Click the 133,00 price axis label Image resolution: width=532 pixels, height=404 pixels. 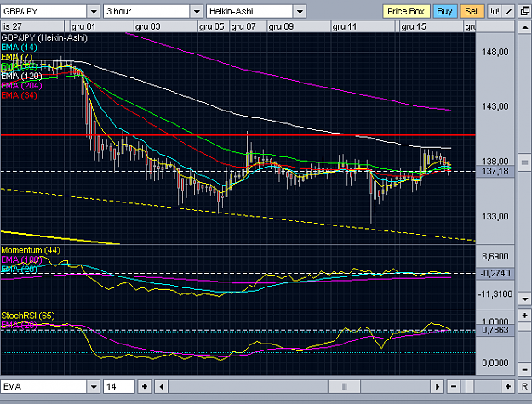[x=495, y=216]
